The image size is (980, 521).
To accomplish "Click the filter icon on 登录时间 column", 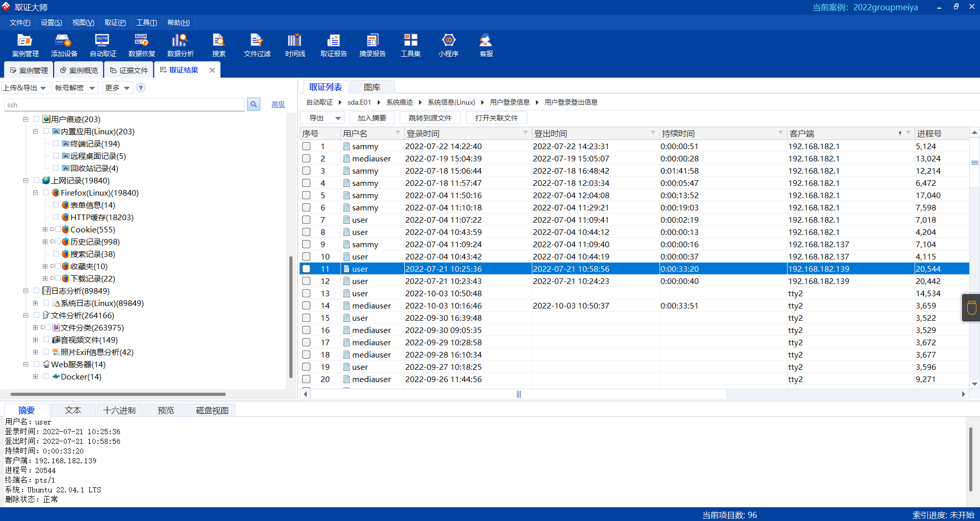I will (525, 133).
